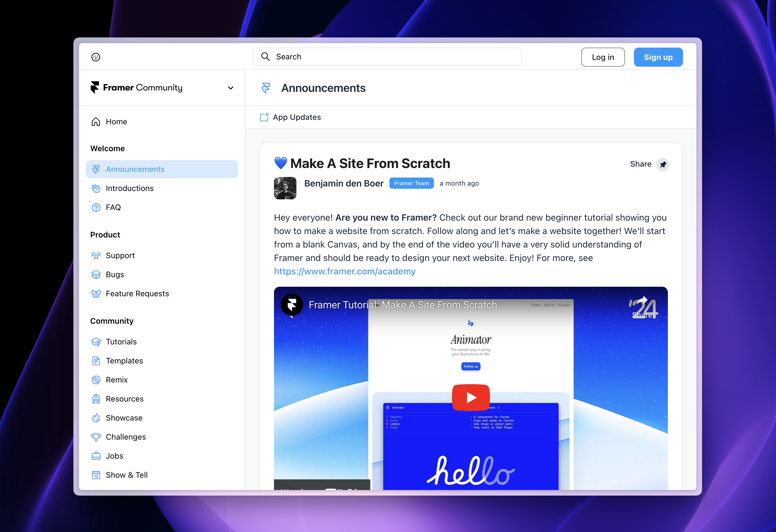Image resolution: width=776 pixels, height=532 pixels.
Task: Play the embedded YouTube video
Action: click(x=471, y=398)
